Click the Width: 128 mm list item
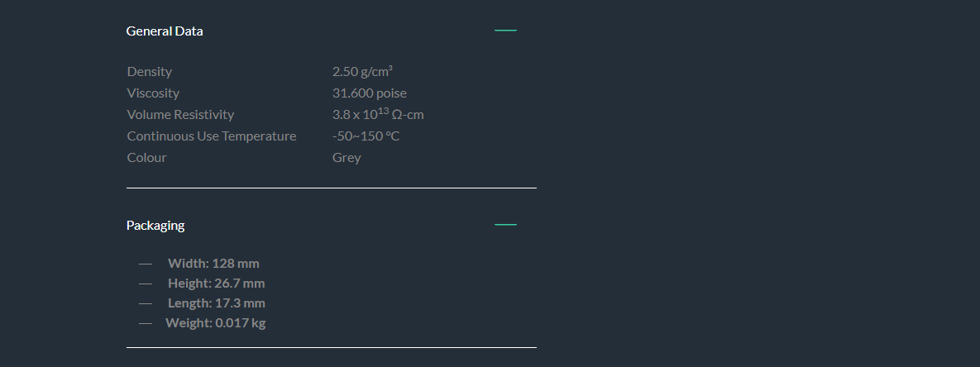 click(213, 264)
